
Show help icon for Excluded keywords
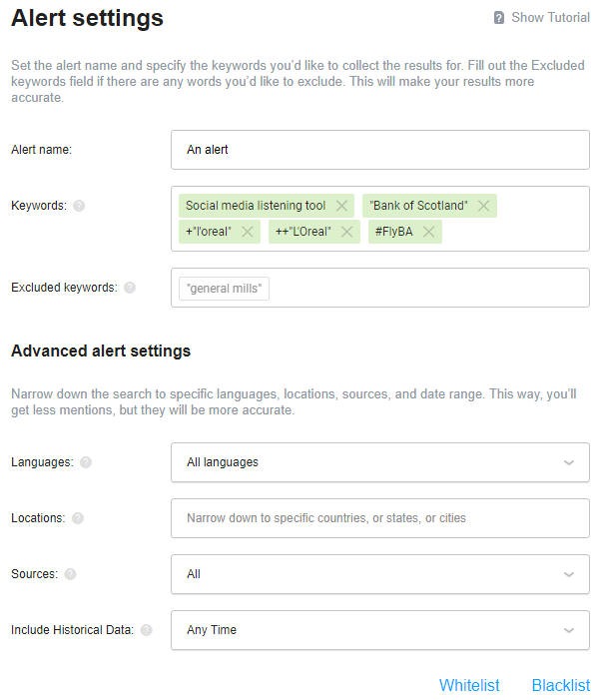click(x=130, y=288)
